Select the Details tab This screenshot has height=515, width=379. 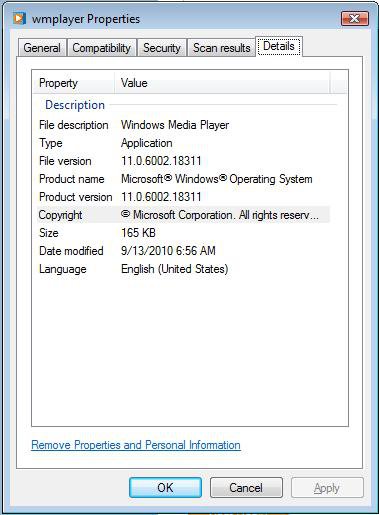click(x=279, y=46)
